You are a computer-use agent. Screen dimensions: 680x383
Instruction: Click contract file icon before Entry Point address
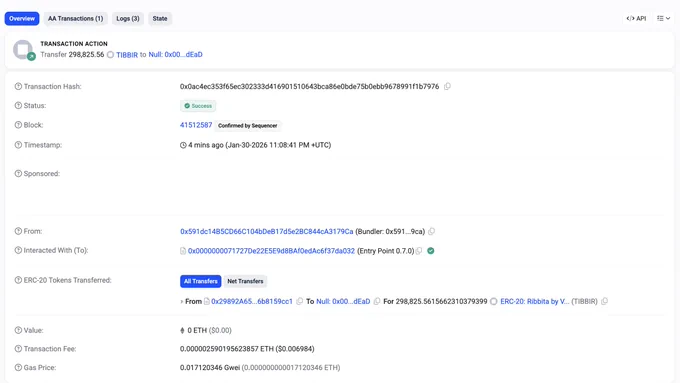tap(183, 251)
